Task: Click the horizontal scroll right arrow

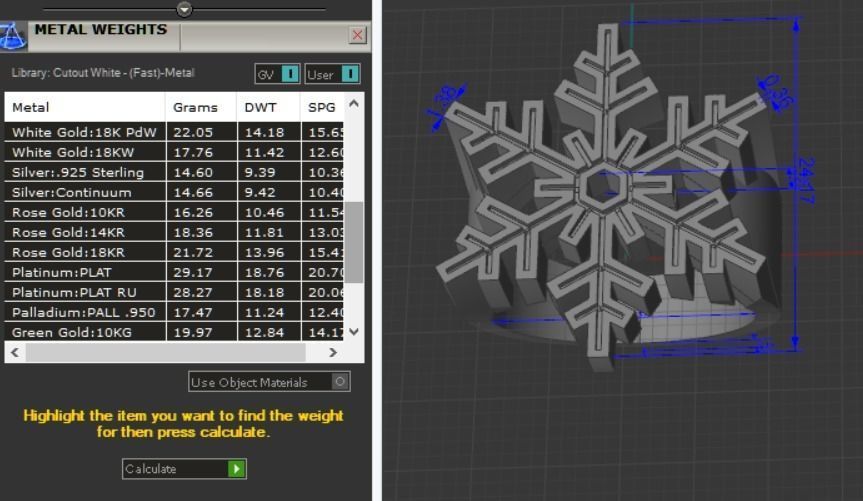Action: point(332,352)
